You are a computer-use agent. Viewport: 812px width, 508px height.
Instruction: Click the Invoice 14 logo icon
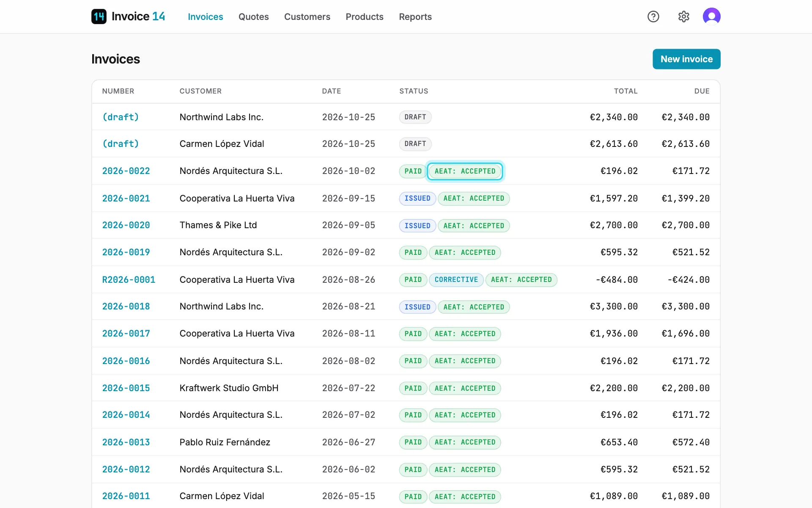pos(99,17)
